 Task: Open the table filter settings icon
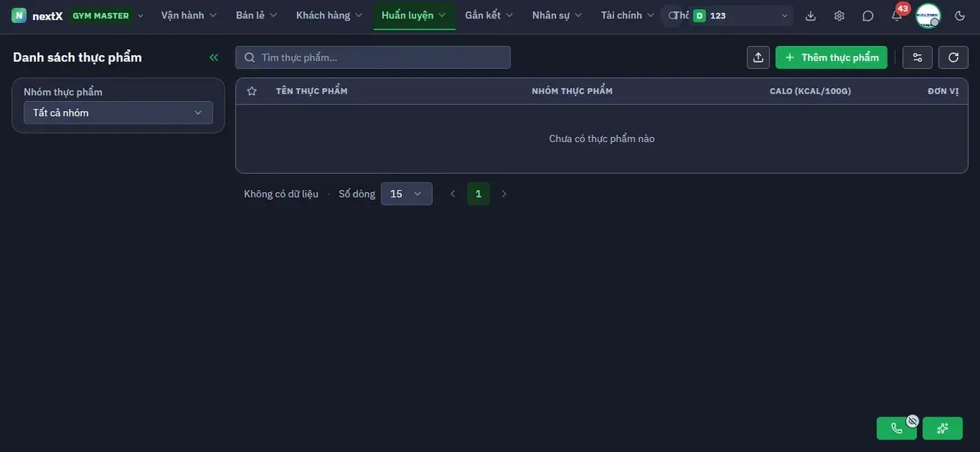918,57
